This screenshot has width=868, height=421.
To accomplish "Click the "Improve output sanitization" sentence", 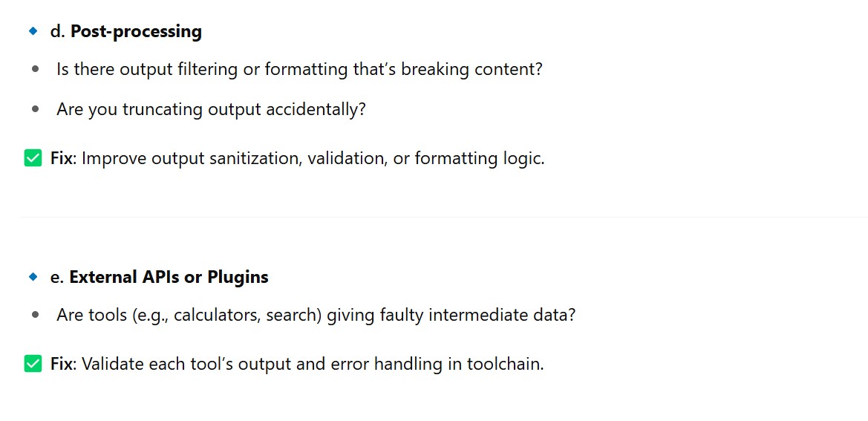I will coord(313,158).
